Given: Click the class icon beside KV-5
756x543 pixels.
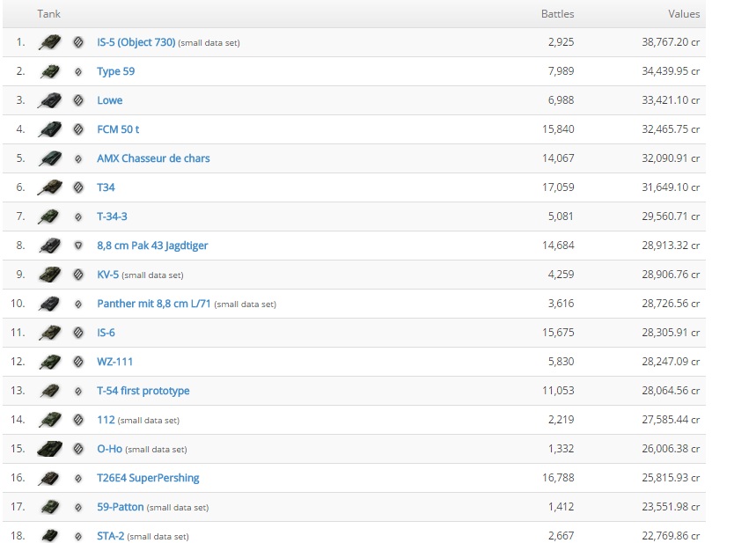Looking at the screenshot, I should coord(78,275).
